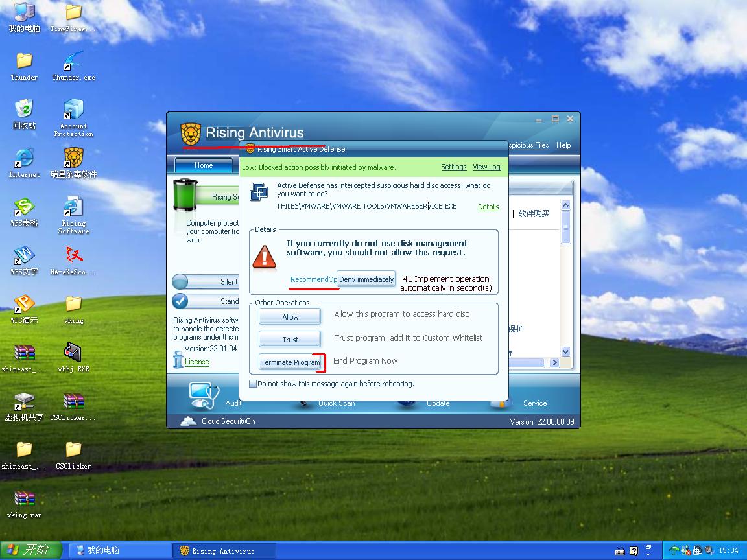Click the keyboard icon in the language bar
The image size is (747, 560).
tap(620, 551)
